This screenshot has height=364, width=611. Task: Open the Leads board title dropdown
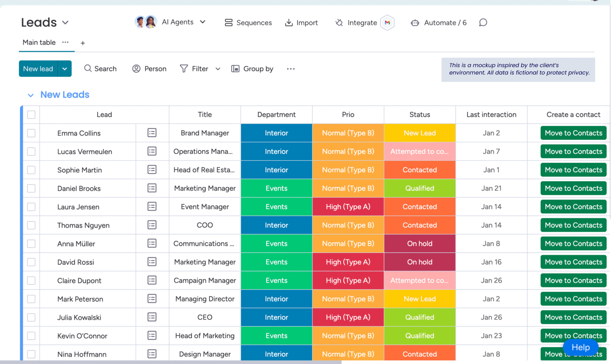point(65,23)
